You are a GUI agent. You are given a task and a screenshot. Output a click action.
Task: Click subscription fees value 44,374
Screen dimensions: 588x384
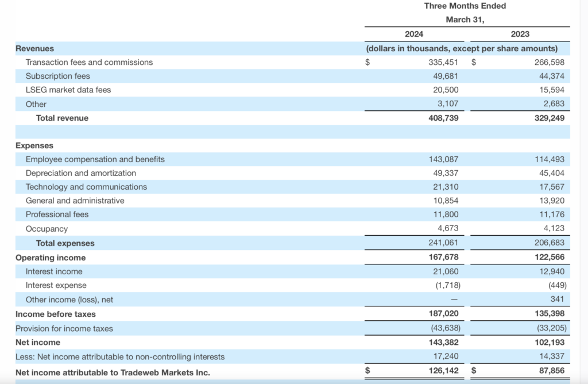[552, 76]
